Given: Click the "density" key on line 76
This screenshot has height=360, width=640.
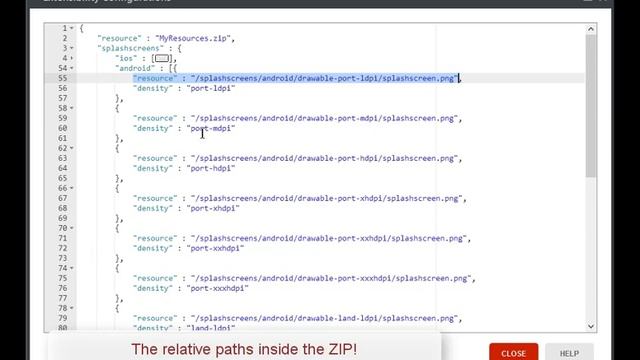Looking at the screenshot, I should pos(153,288).
